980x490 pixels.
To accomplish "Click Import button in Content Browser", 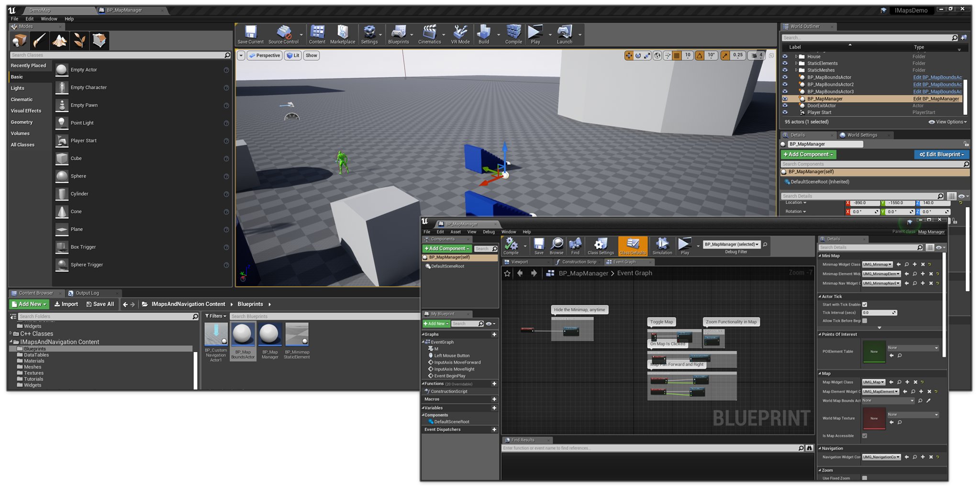I will (66, 304).
